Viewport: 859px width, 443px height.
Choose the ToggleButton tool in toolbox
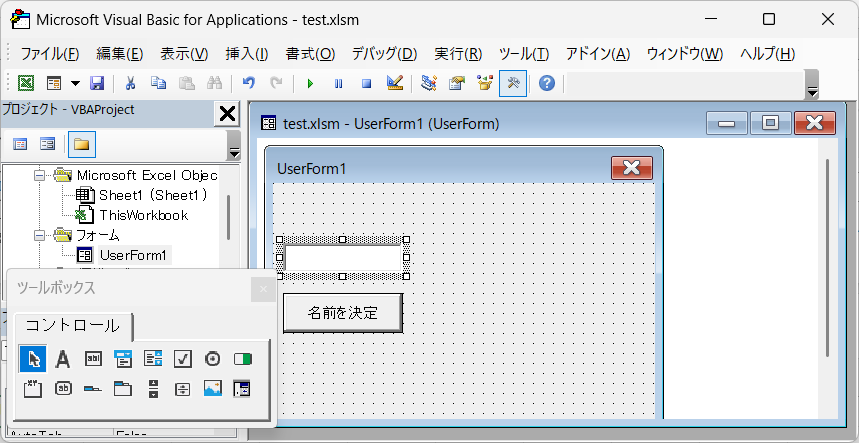point(243,359)
